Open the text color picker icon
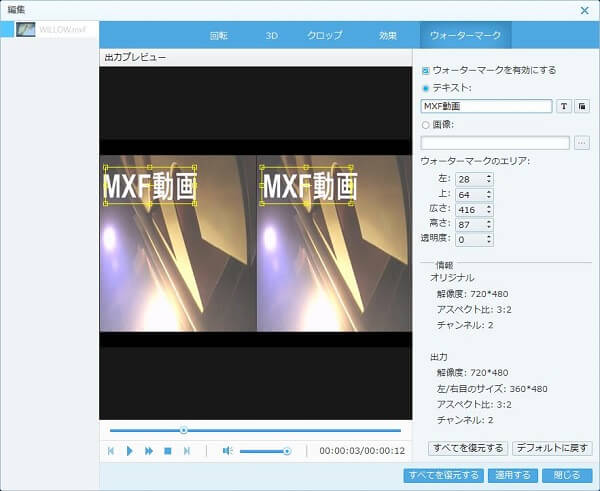The width and height of the screenshot is (600, 491). [582, 106]
